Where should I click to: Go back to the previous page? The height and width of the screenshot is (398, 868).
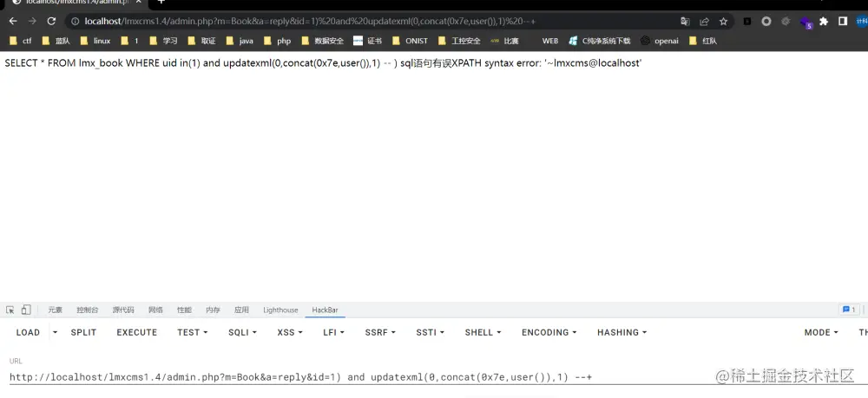[13, 21]
